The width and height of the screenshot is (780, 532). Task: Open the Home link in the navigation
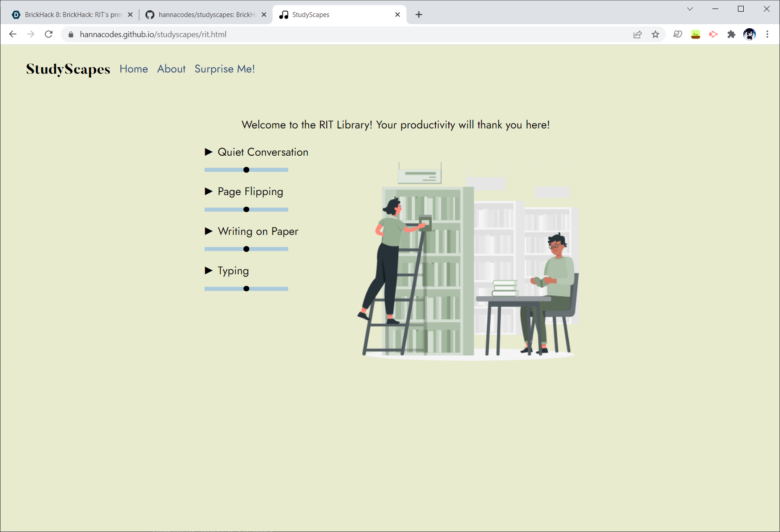(x=134, y=69)
